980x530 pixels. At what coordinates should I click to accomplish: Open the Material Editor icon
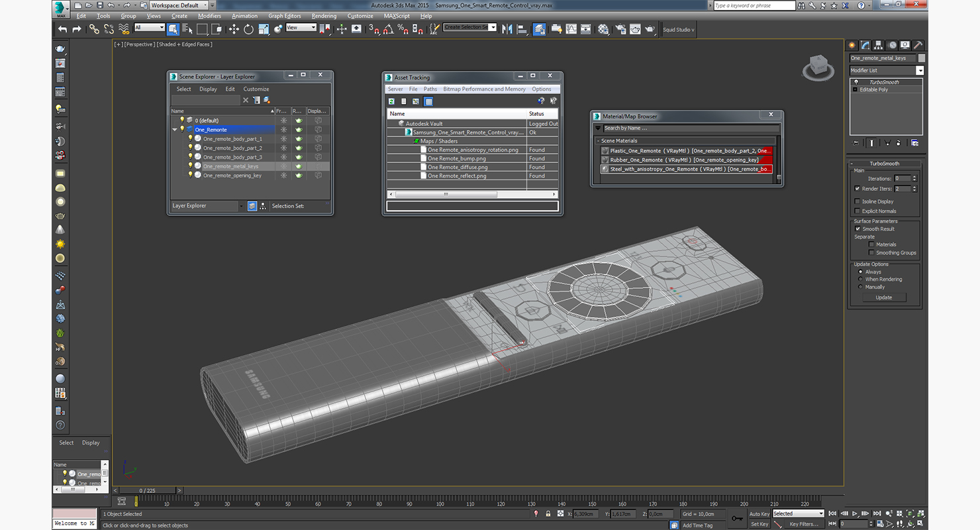(x=603, y=29)
